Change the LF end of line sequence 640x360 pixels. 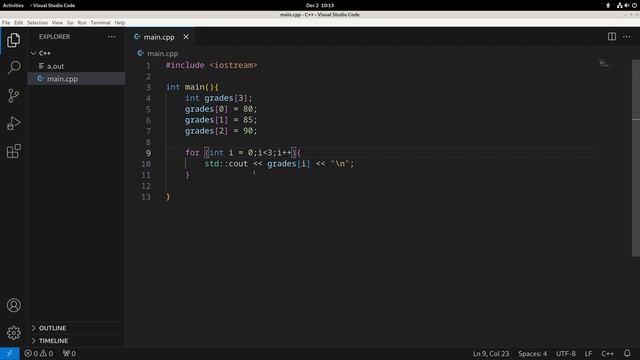point(588,353)
